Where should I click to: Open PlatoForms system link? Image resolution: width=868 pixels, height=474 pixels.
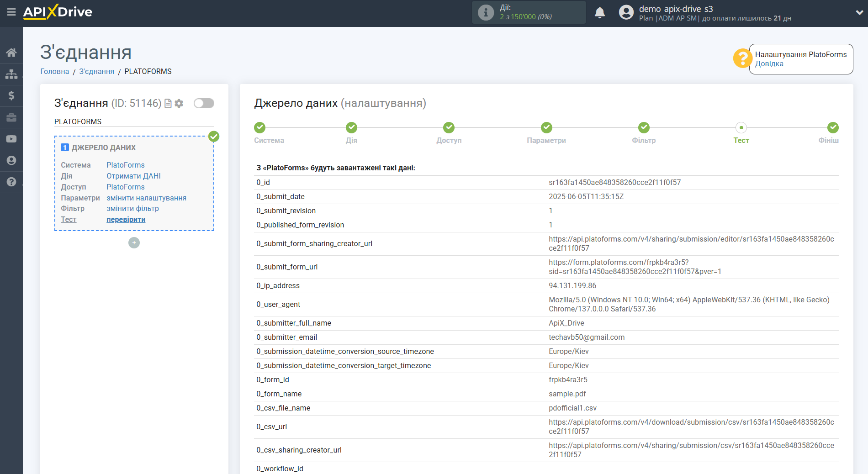[126, 165]
